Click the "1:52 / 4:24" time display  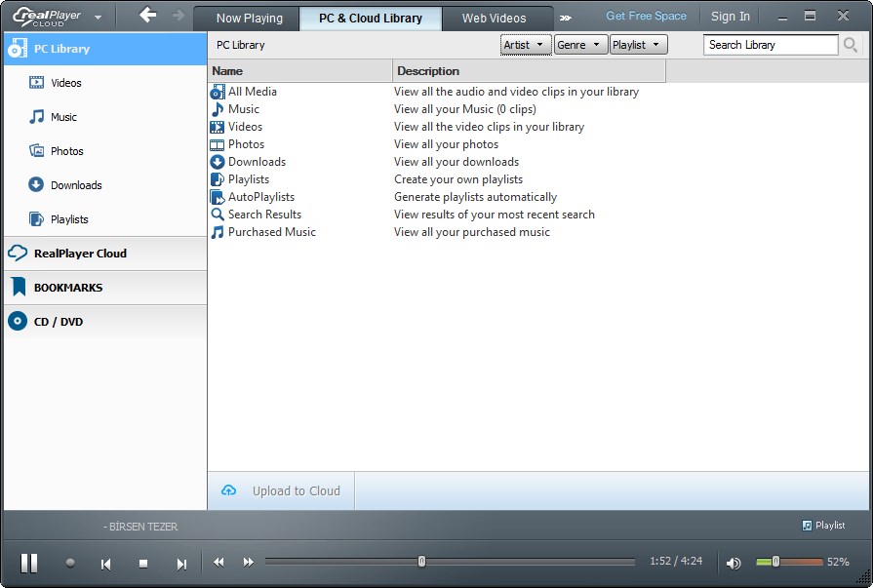tap(676, 562)
